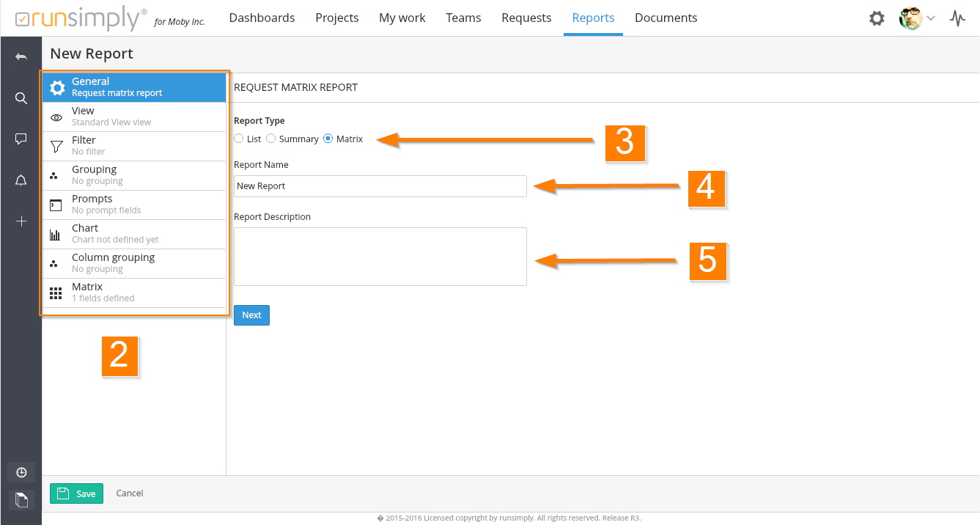
Task: Click the back arrow icon in sidebar
Action: point(21,57)
